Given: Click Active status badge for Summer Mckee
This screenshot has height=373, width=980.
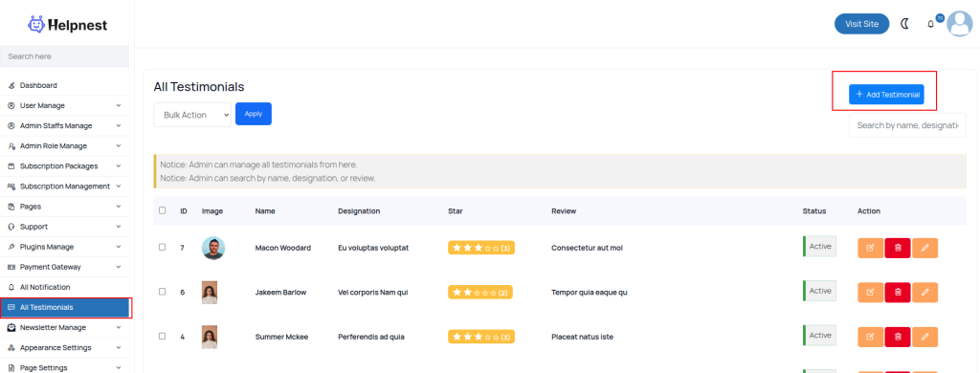Looking at the screenshot, I should pyautogui.click(x=819, y=336).
